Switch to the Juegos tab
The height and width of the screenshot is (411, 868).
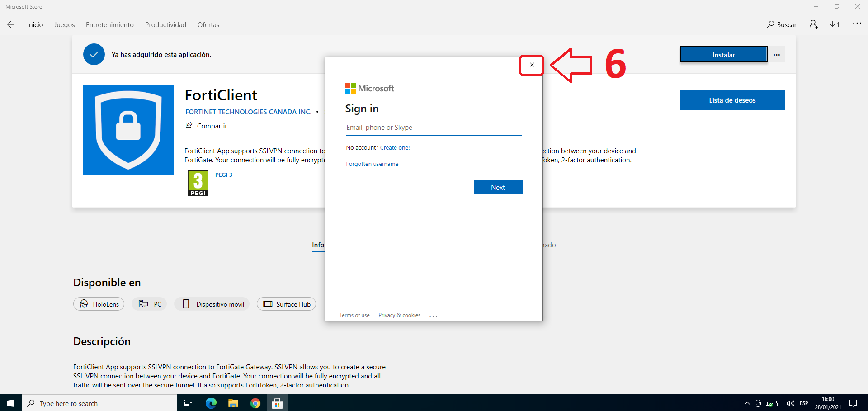point(64,25)
